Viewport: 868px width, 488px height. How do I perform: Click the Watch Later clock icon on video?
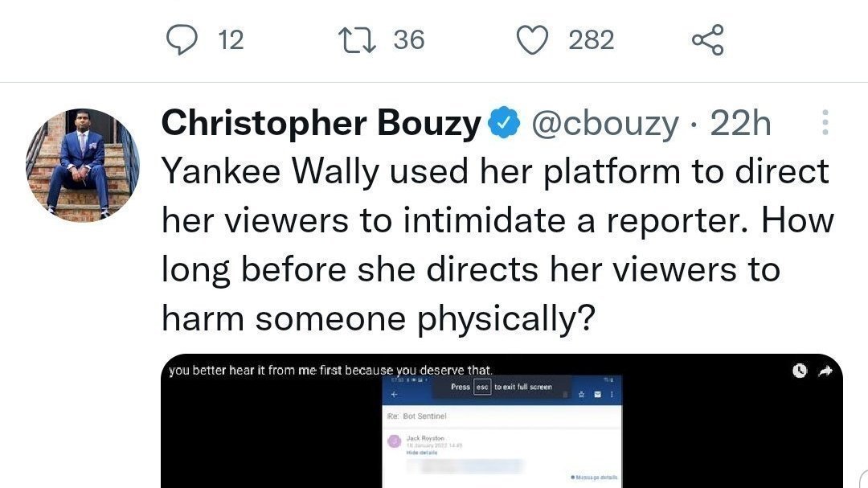pyautogui.click(x=799, y=371)
